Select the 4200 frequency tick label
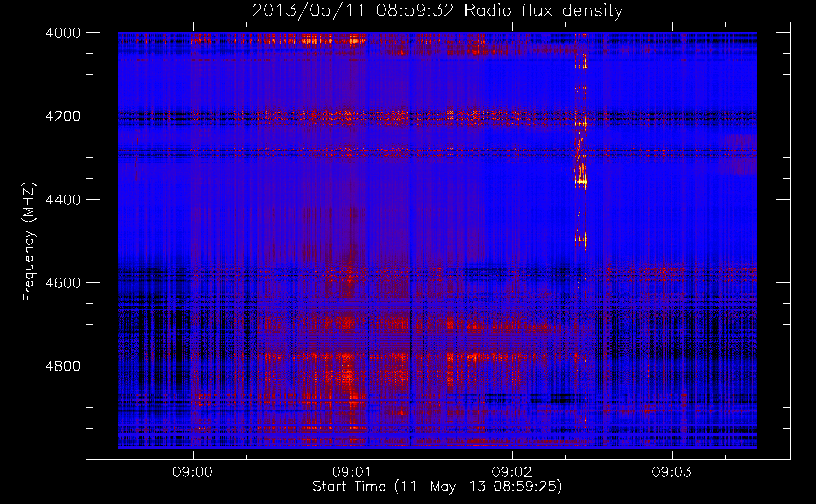The image size is (816, 504). pos(63,116)
